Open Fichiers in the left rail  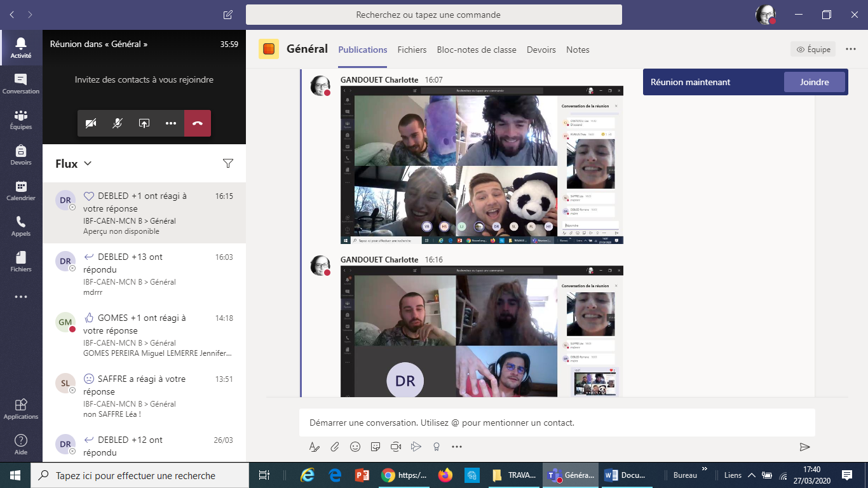[21, 261]
